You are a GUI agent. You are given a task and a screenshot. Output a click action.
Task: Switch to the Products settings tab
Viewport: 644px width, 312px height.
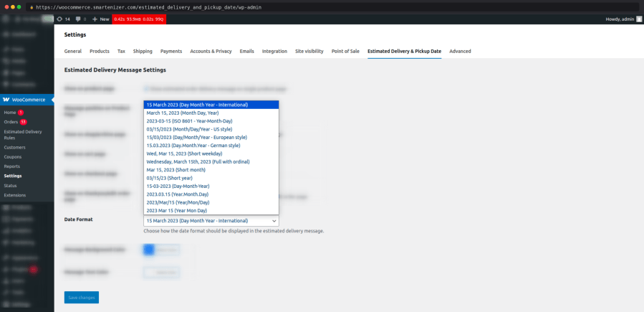point(100,52)
